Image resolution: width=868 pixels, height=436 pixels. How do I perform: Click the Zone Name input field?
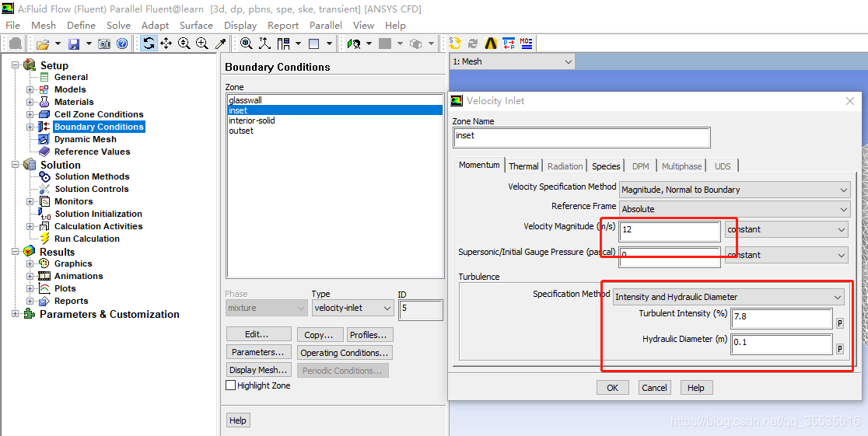581,137
